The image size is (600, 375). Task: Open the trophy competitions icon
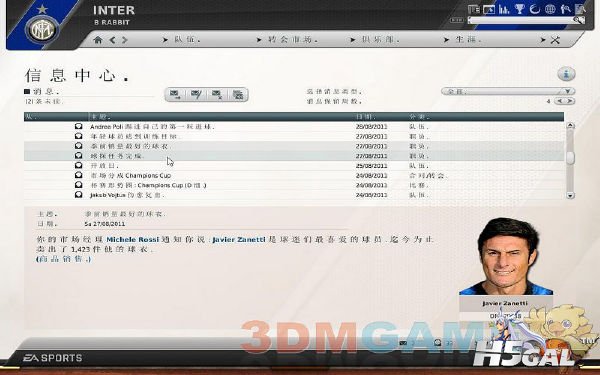pyautogui.click(x=519, y=9)
